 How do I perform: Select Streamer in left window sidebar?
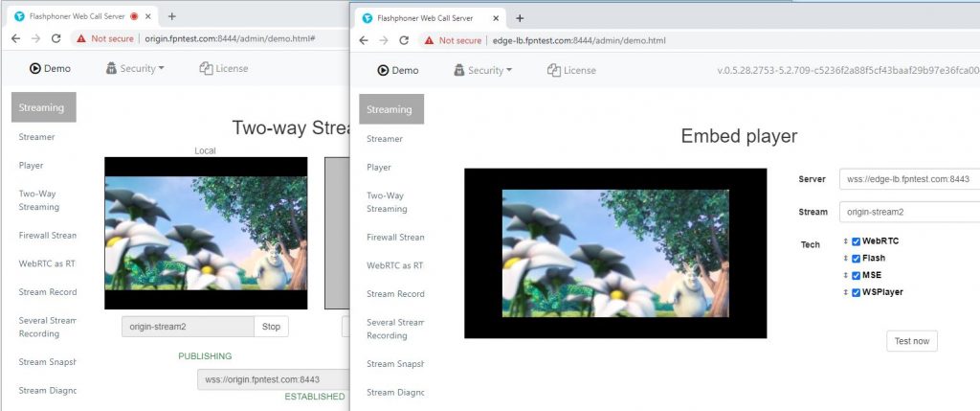click(x=37, y=136)
